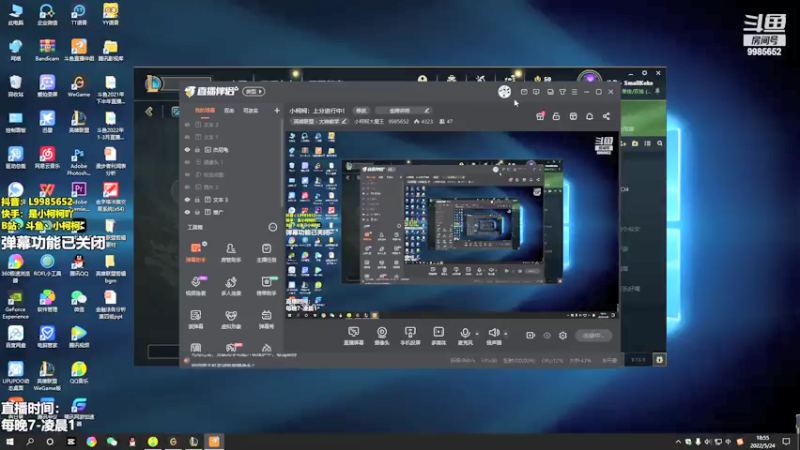Click the store icon beside the bell
Image resolution: width=800 pixels, height=450 pixels.
(x=573, y=116)
